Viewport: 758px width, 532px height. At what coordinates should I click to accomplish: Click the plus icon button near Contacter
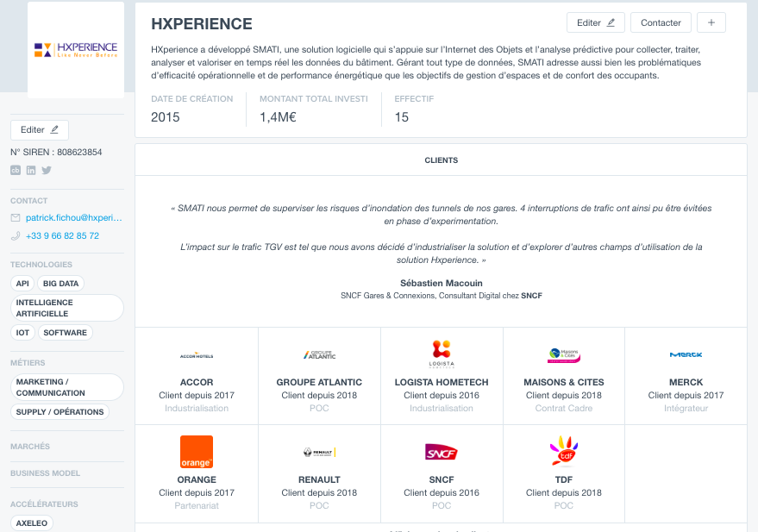(x=711, y=22)
